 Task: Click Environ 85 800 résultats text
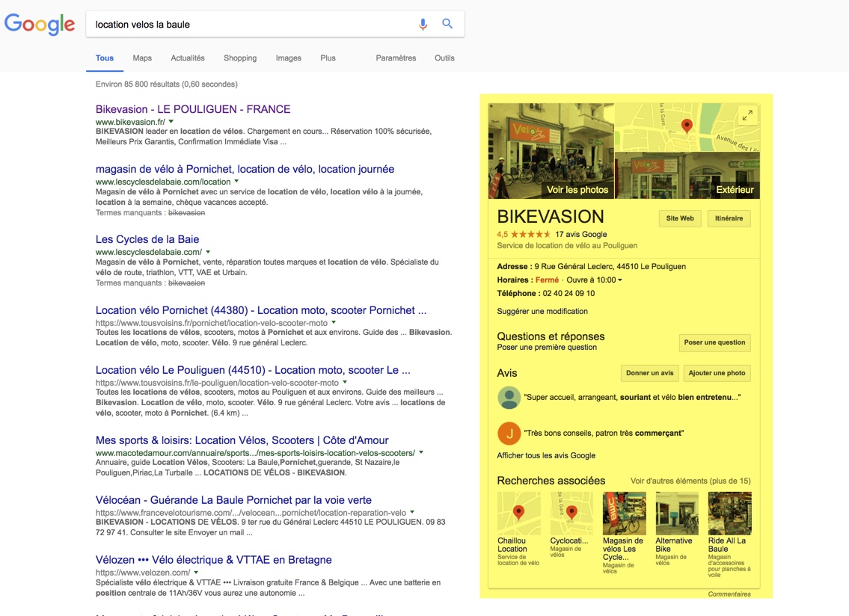point(167,84)
